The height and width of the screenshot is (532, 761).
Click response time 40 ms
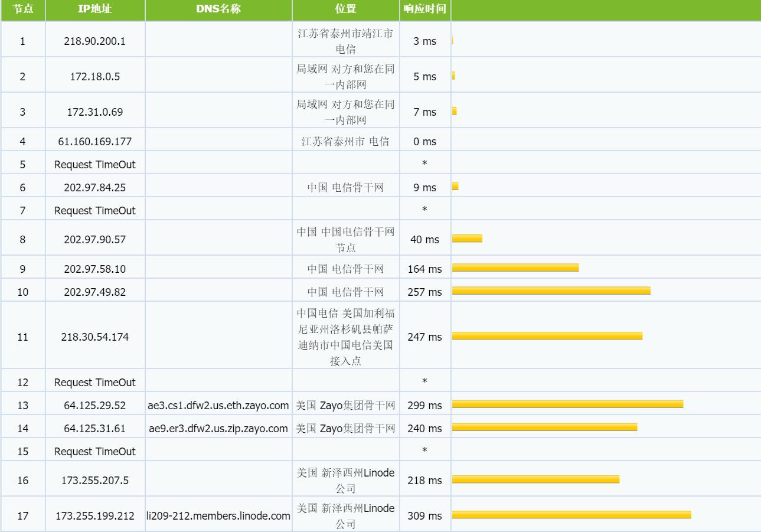tap(425, 240)
